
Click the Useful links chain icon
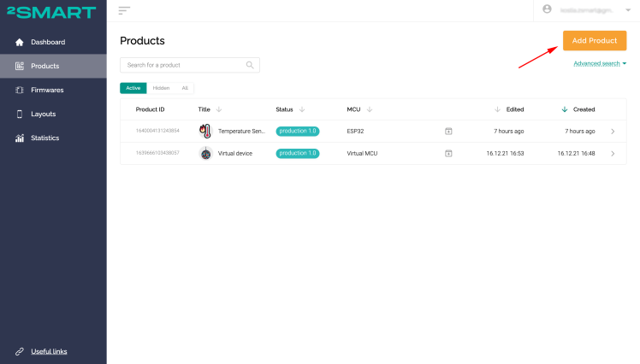pyautogui.click(x=19, y=351)
